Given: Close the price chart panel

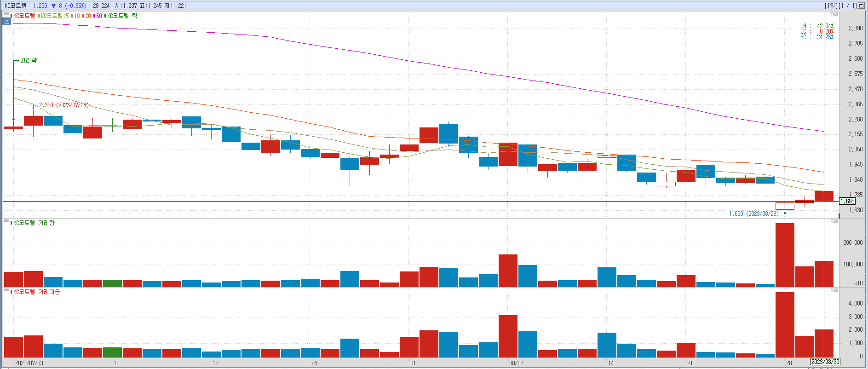Looking at the screenshot, I should [x=836, y=14].
